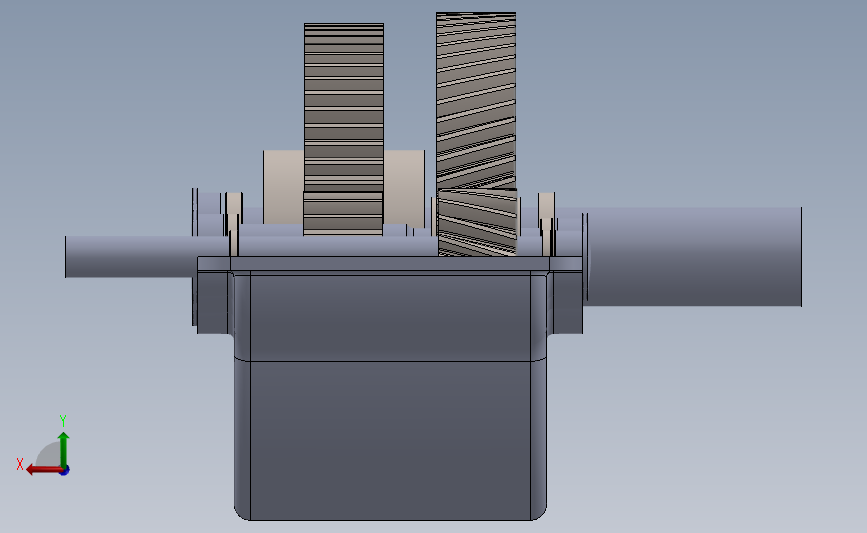
Task: Select the small helical pinion under the helical gear
Action: pyautogui.click(x=478, y=222)
